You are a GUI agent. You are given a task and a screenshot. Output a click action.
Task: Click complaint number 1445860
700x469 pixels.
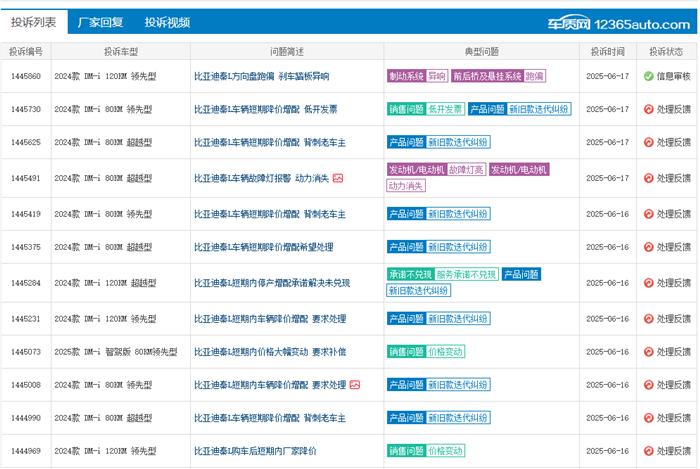tap(26, 76)
